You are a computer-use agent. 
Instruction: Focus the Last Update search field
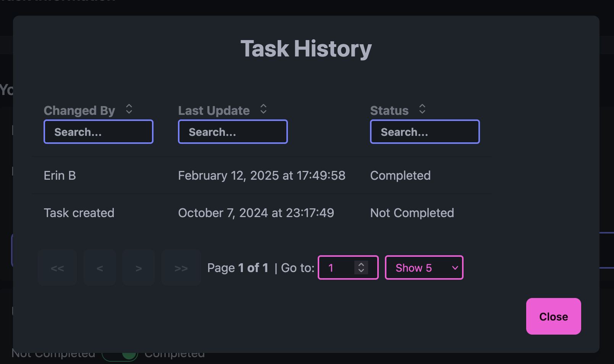[233, 132]
